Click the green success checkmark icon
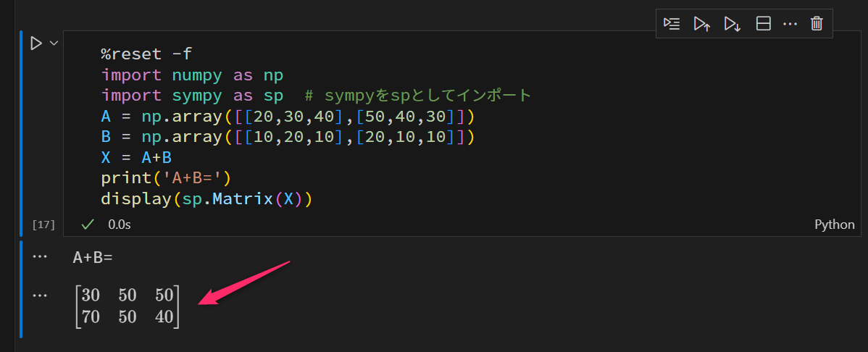Viewport: 868px width, 352px height. pyautogui.click(x=88, y=225)
